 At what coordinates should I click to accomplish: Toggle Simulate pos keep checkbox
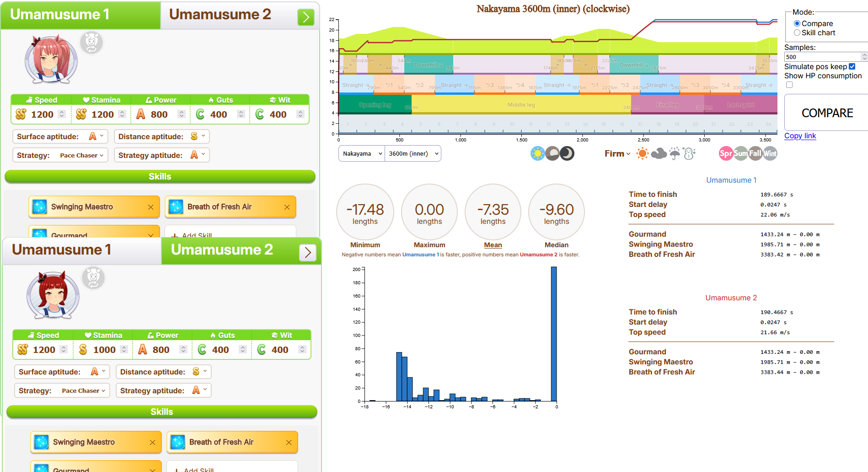click(852, 66)
